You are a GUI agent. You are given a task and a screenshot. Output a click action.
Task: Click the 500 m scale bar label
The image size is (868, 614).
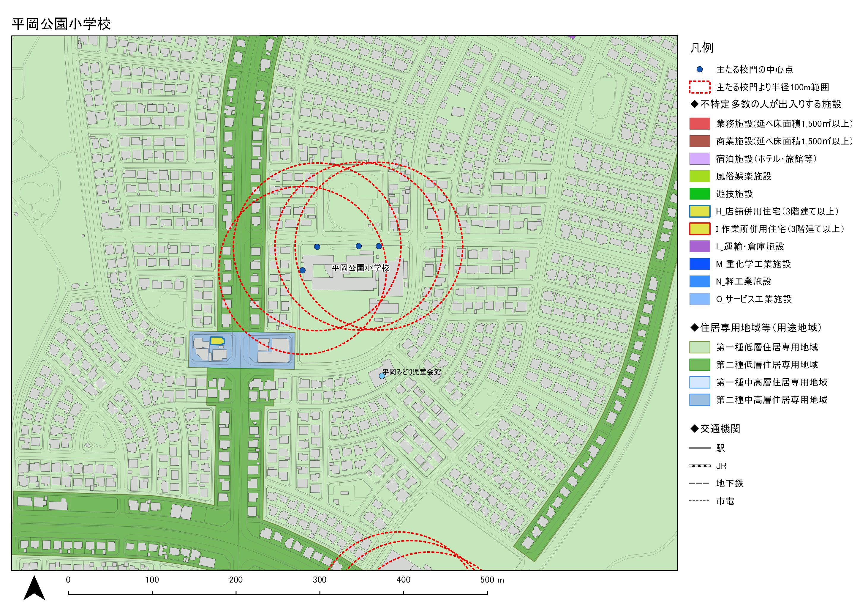click(492, 580)
